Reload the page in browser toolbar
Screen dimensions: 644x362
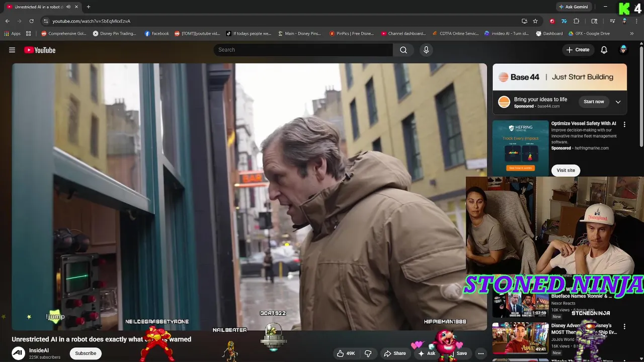coord(31,21)
